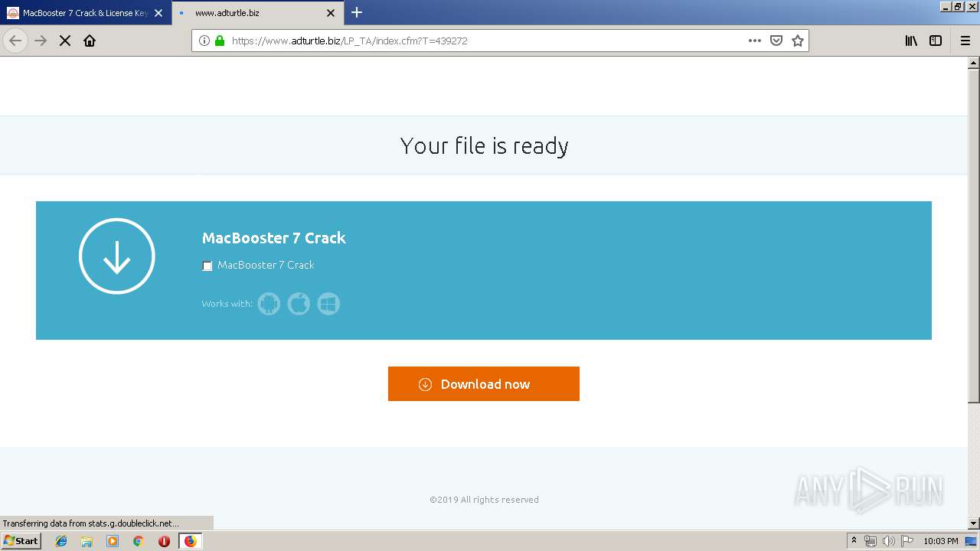Click the '©2019 All rights reserved' footer text
This screenshot has height=551, width=980.
484,500
